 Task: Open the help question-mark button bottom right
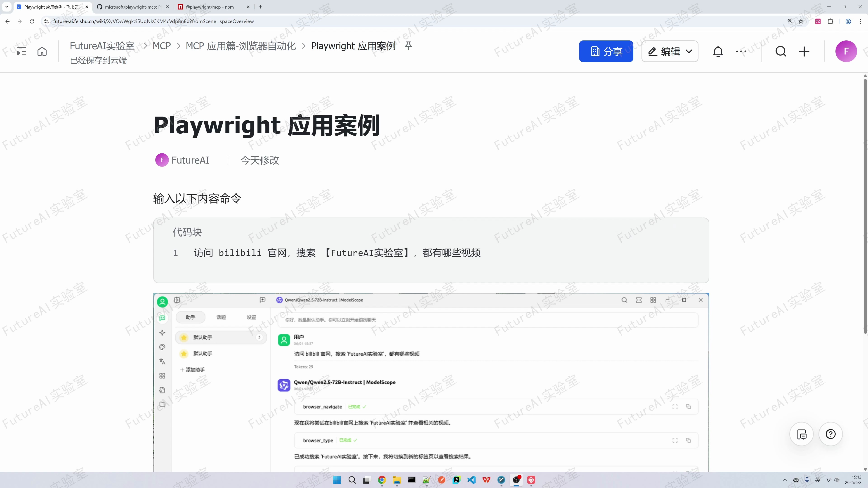pos(831,434)
